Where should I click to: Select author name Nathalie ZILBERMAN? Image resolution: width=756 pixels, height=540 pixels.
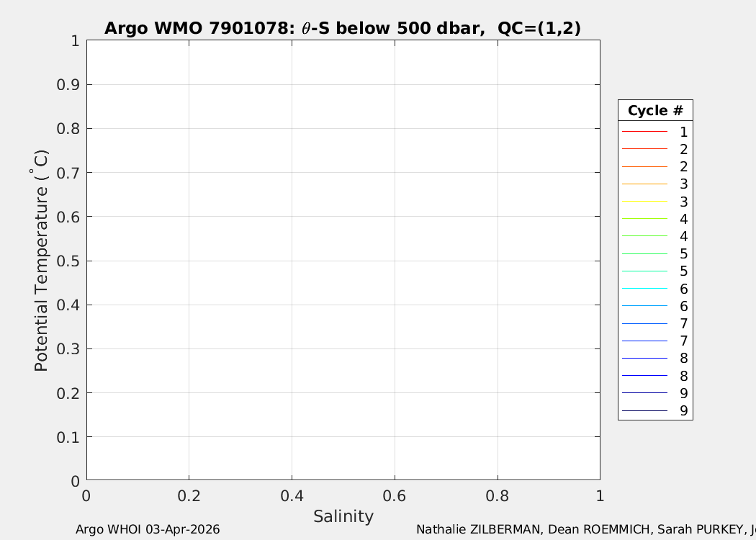click(x=479, y=530)
